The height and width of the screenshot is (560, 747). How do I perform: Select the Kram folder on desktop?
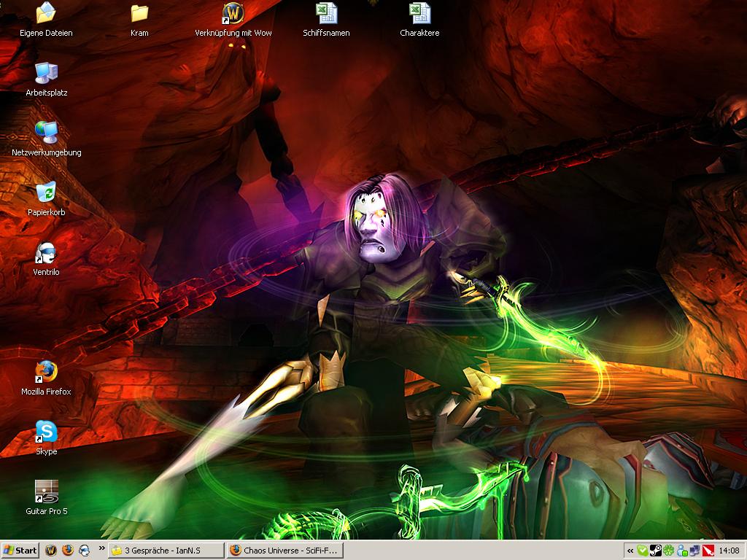coord(139,13)
